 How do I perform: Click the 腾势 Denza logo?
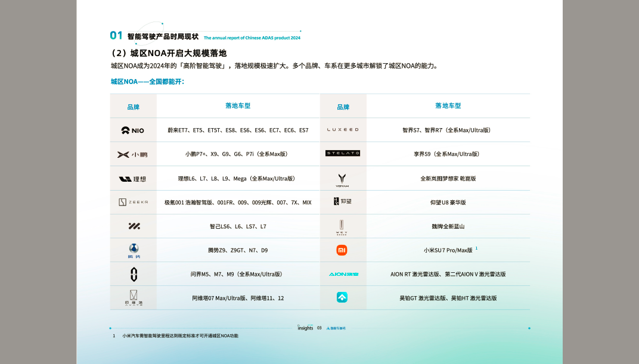[x=134, y=251]
